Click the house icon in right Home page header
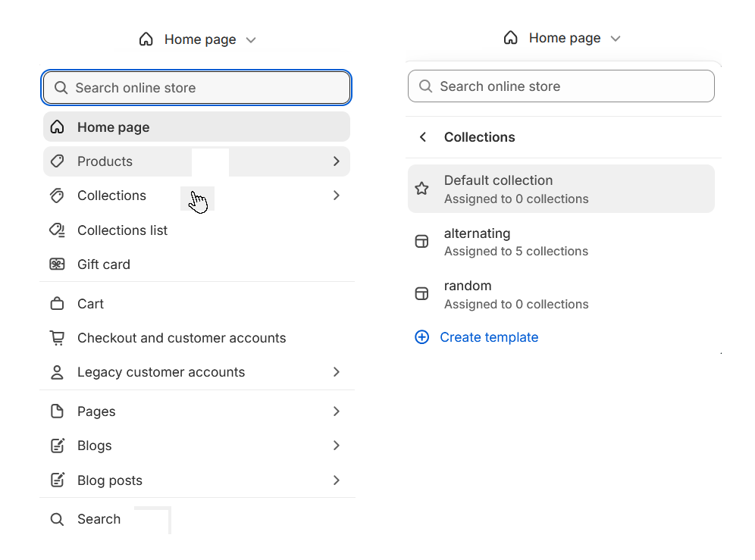Screen dimensions: 755x560 click(510, 38)
